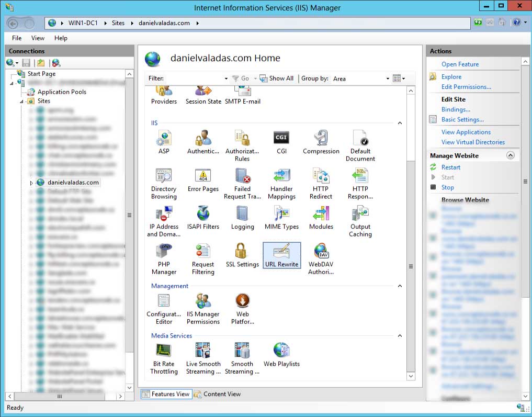Image resolution: width=532 pixels, height=417 pixels.
Task: Click the Explore action link
Action: point(451,77)
